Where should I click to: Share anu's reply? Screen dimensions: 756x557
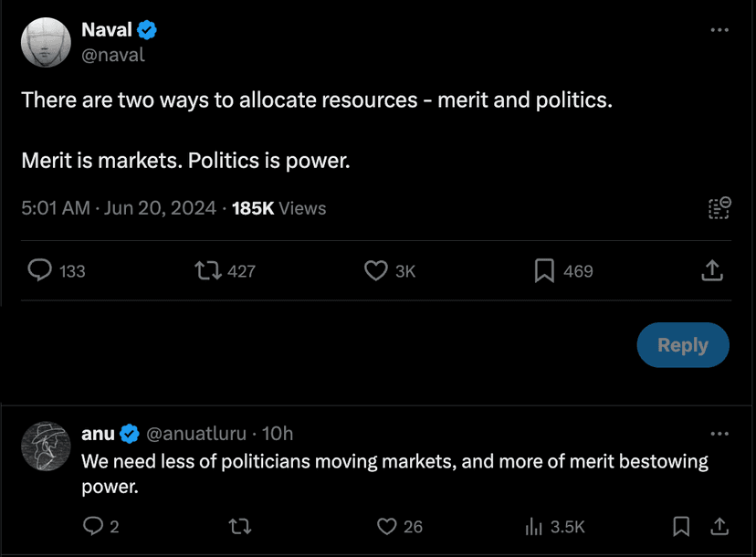[x=719, y=526]
